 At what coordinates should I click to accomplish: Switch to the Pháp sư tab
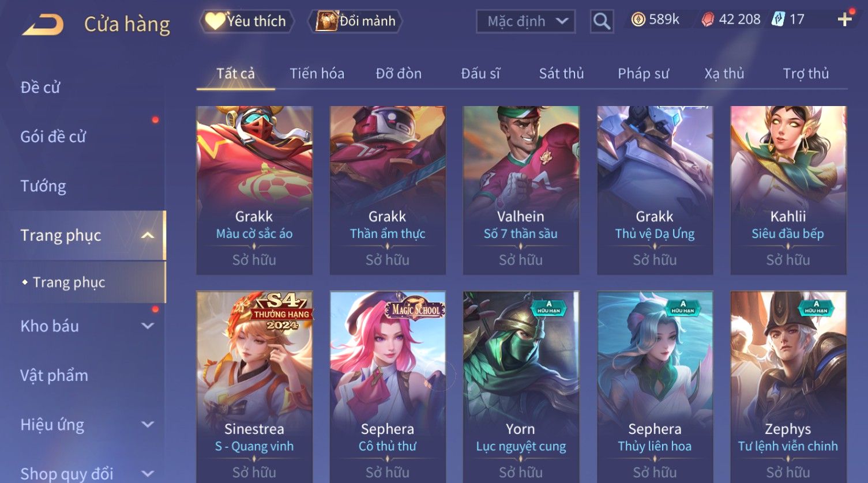pos(643,74)
